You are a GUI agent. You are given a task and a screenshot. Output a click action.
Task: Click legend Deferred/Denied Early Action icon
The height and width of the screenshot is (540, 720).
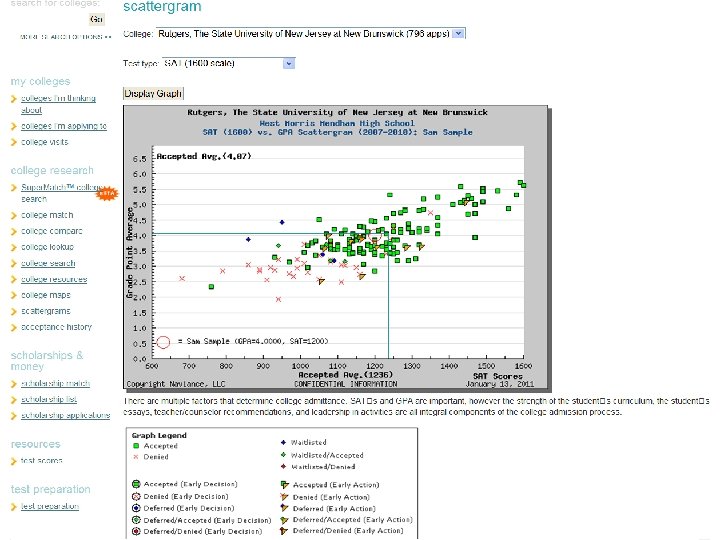[x=284, y=531]
